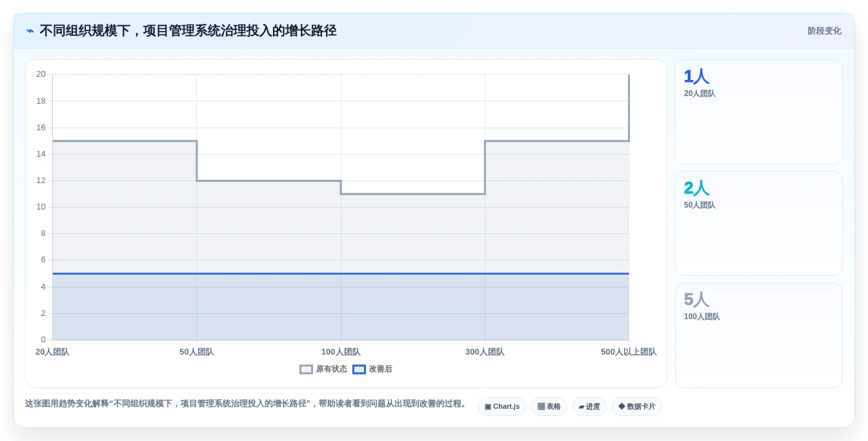Click the 进度 tag chip
This screenshot has height=441, width=868.
[589, 407]
